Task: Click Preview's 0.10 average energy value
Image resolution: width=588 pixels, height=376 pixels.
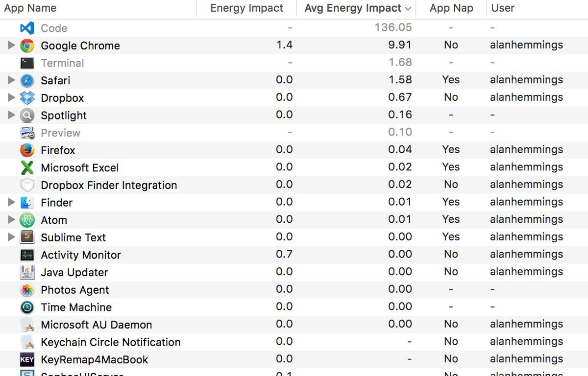Action: pos(400,132)
